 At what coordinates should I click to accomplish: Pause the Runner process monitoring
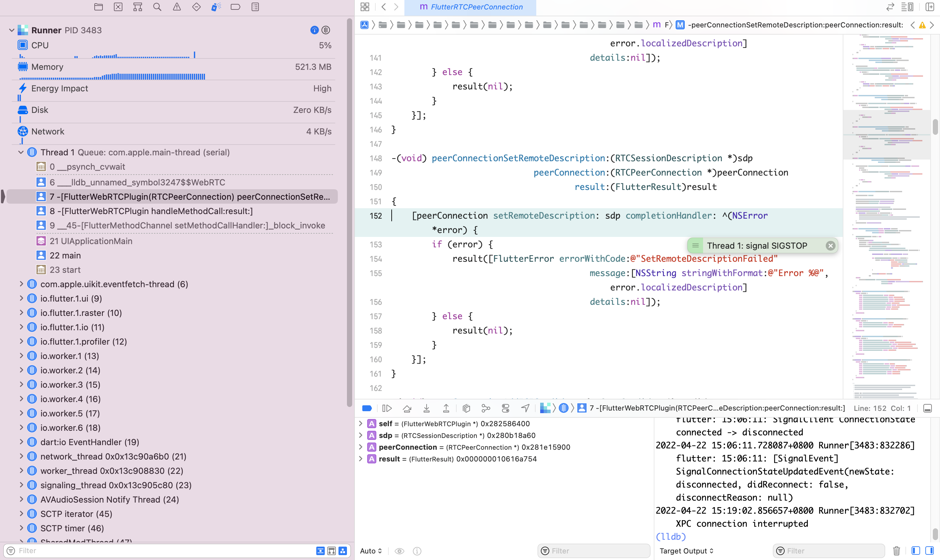[x=326, y=30]
